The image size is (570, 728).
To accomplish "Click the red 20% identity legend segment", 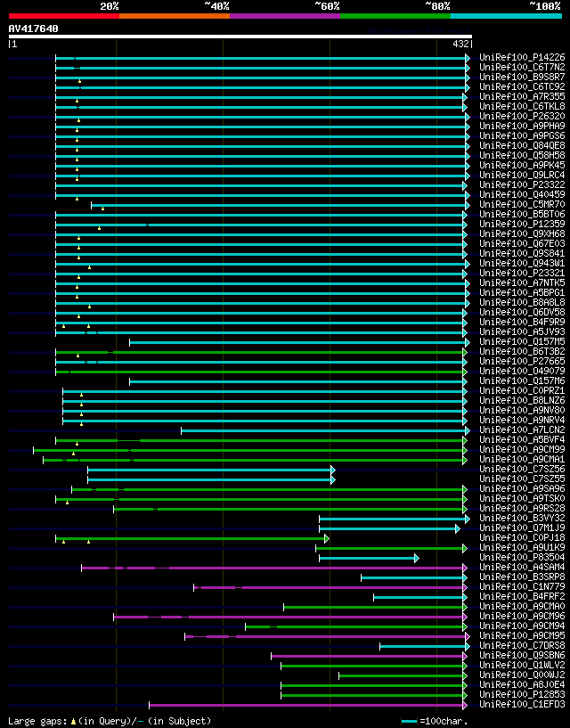I will pos(64,16).
